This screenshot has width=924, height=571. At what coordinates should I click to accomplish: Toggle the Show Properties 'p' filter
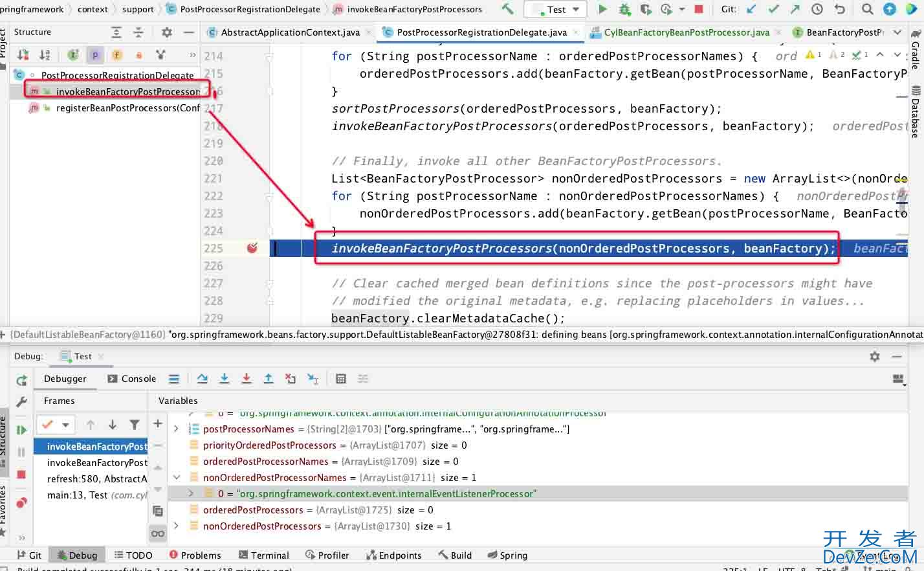tap(95, 55)
